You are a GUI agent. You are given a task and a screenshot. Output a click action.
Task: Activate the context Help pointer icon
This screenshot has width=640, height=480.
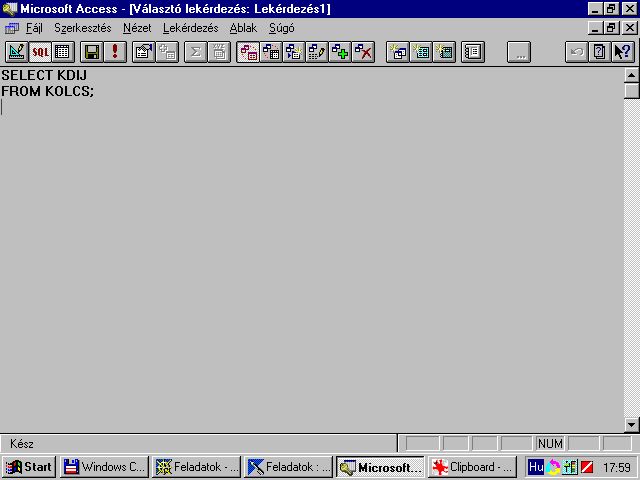(x=623, y=52)
